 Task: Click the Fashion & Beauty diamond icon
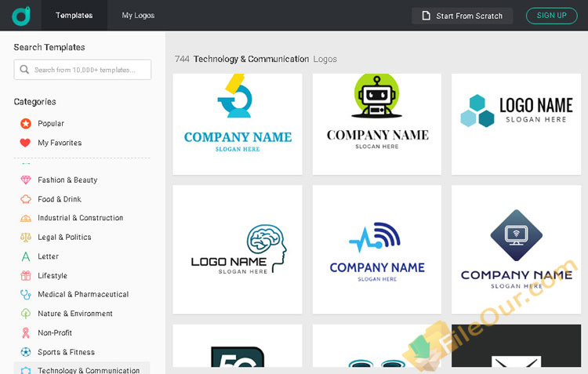(x=25, y=180)
